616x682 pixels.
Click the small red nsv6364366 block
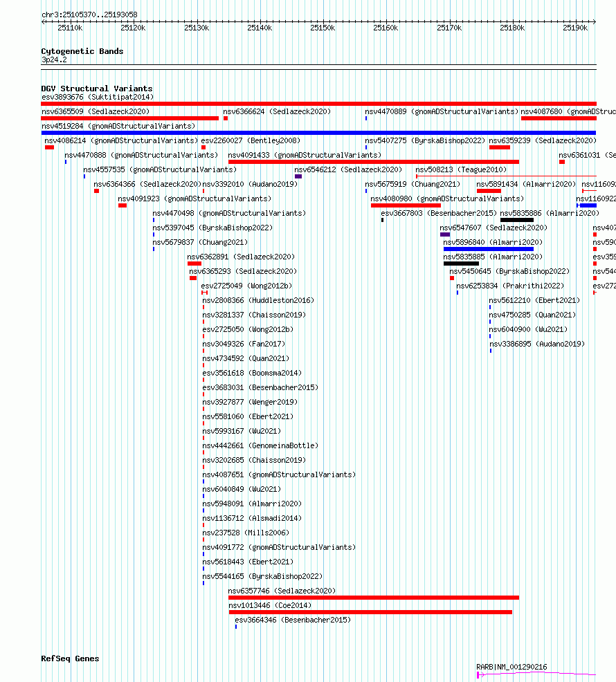pyautogui.click(x=97, y=191)
